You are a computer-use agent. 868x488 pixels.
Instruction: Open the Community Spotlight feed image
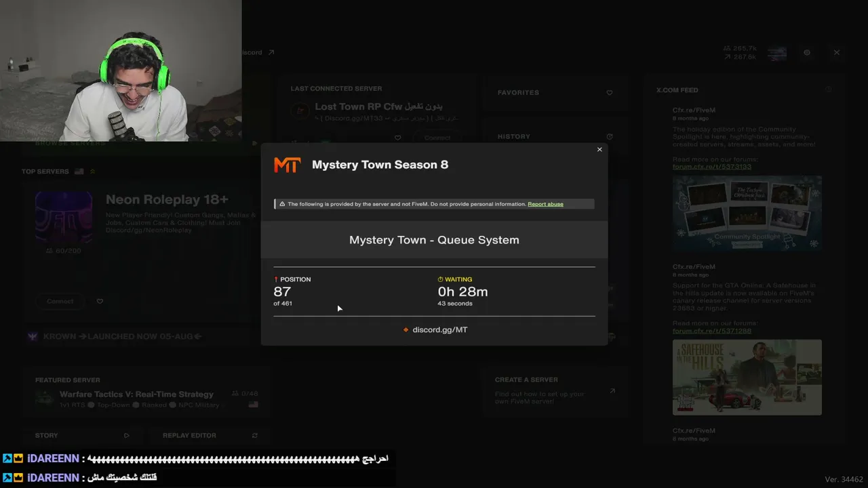(747, 213)
